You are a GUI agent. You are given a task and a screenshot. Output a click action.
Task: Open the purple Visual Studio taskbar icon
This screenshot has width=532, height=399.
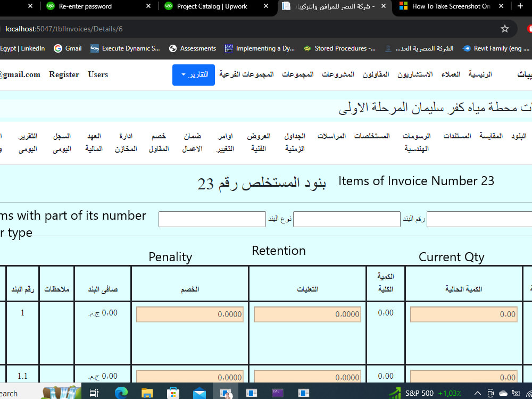coord(278,393)
